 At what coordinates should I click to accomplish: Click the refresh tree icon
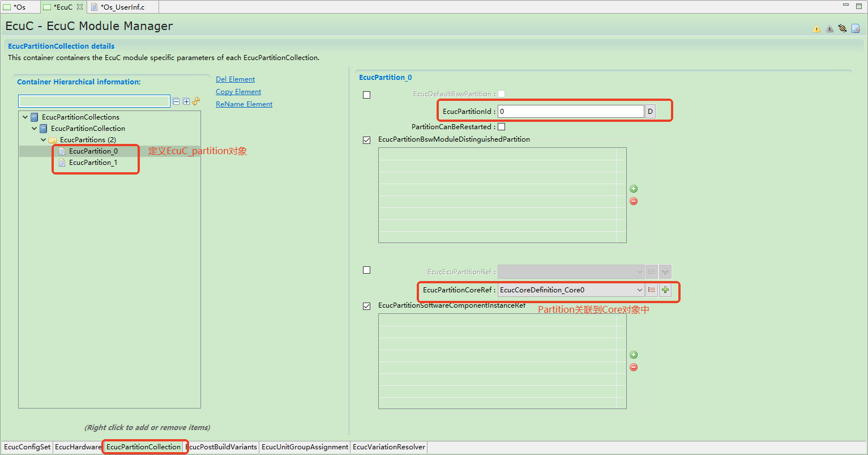(x=196, y=101)
